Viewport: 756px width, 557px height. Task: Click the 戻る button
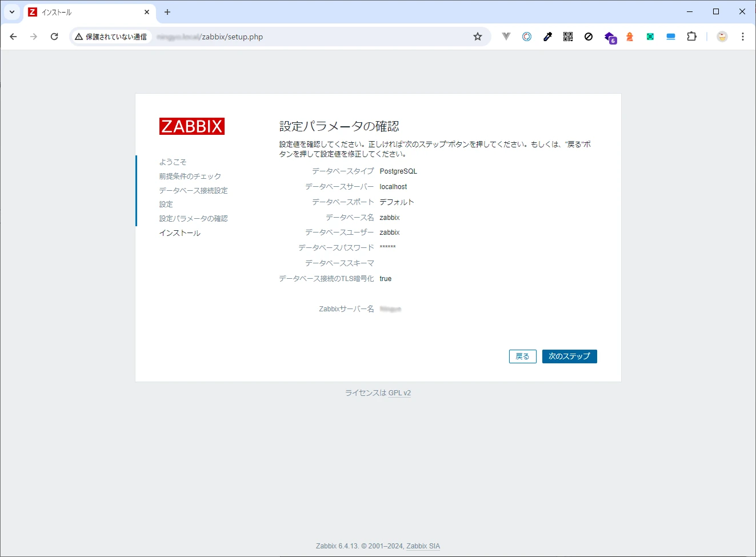(523, 356)
